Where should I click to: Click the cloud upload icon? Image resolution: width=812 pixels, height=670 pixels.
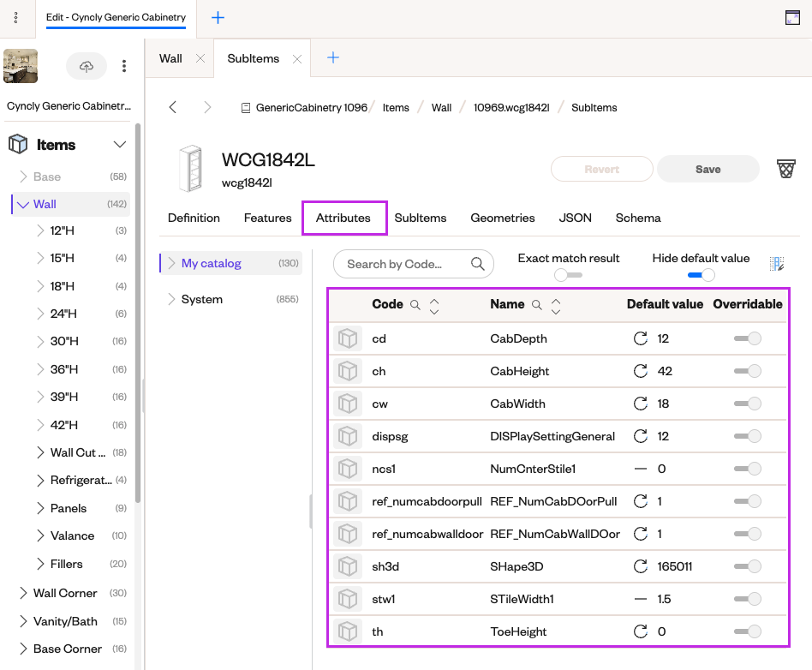coord(87,66)
